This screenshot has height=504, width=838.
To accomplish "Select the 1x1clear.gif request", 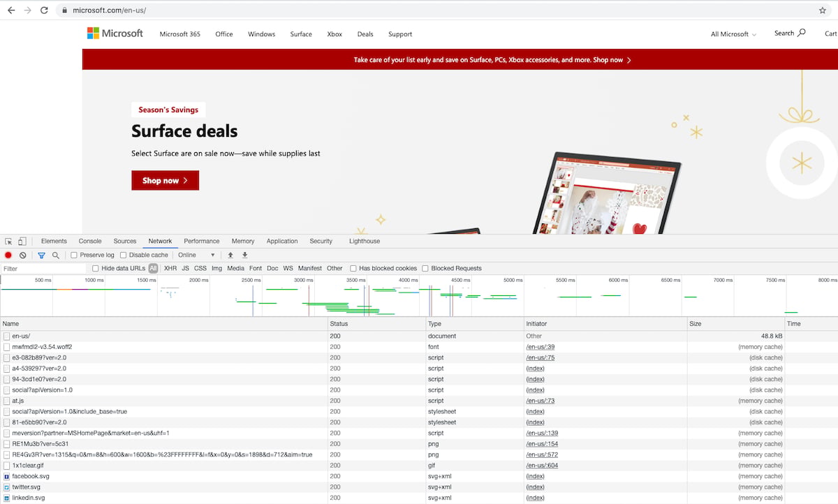I will click(x=419, y=466).
